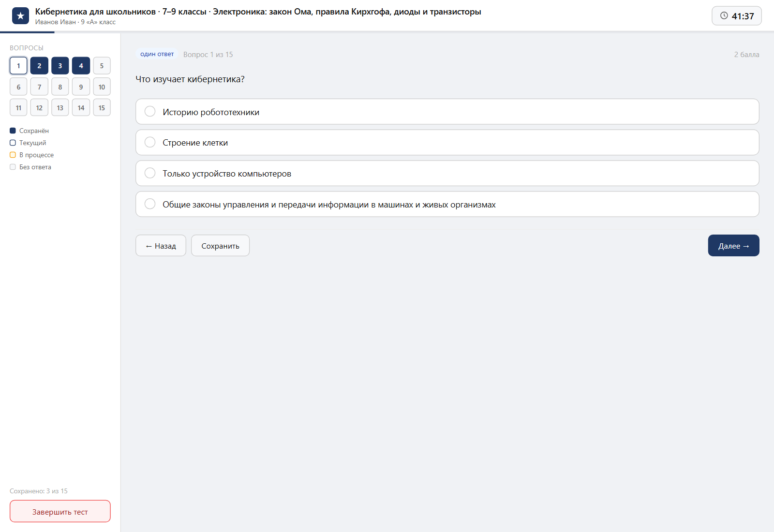Click the question text 'Что изучает кибернетика?'
The image size is (774, 532).
coord(190,79)
